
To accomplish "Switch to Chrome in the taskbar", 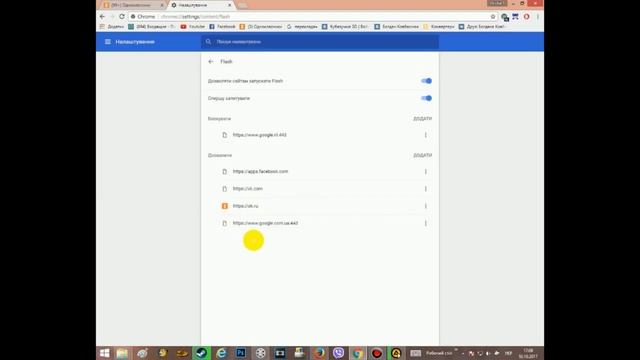I will (x=358, y=353).
